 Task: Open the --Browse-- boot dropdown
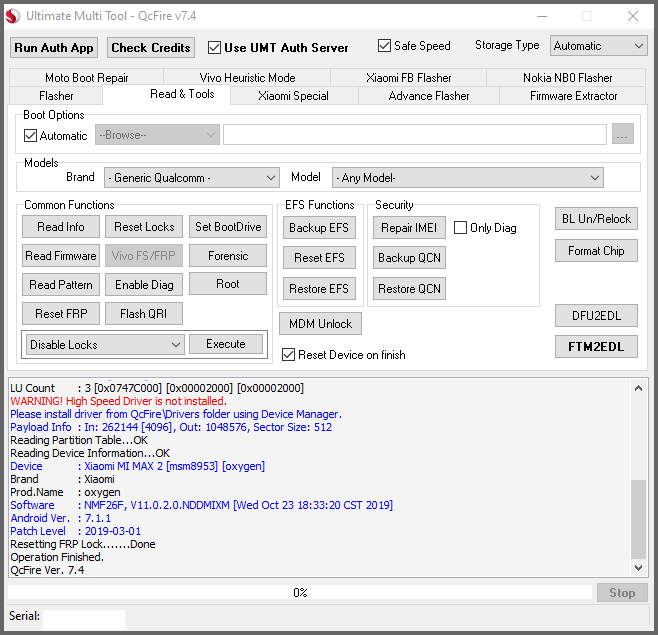pos(157,135)
